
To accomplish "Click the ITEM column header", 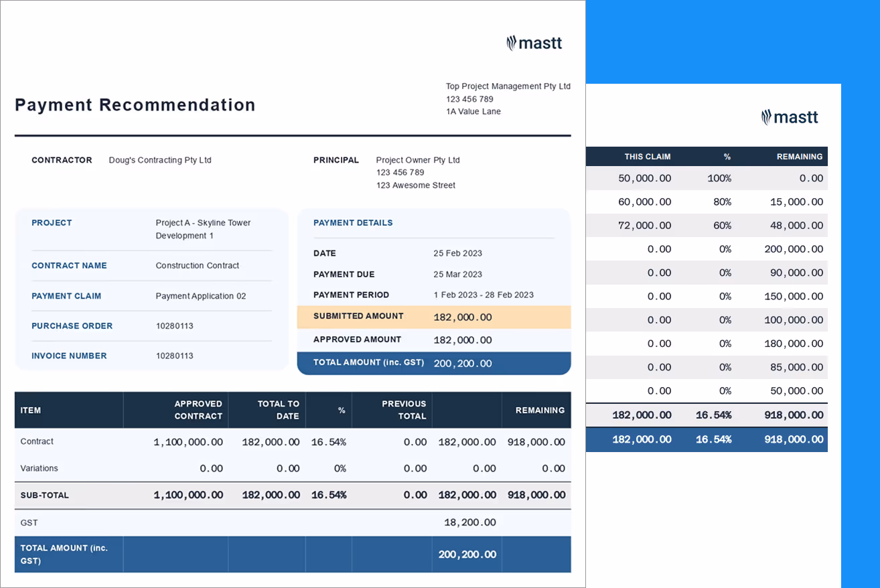I will (31, 411).
